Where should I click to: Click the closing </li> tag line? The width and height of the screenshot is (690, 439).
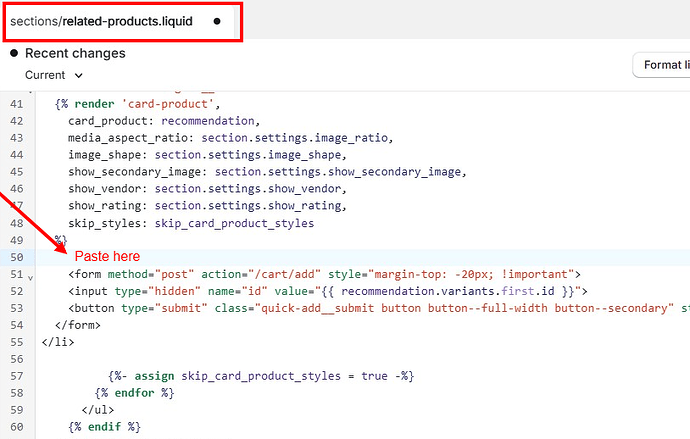[x=57, y=342]
